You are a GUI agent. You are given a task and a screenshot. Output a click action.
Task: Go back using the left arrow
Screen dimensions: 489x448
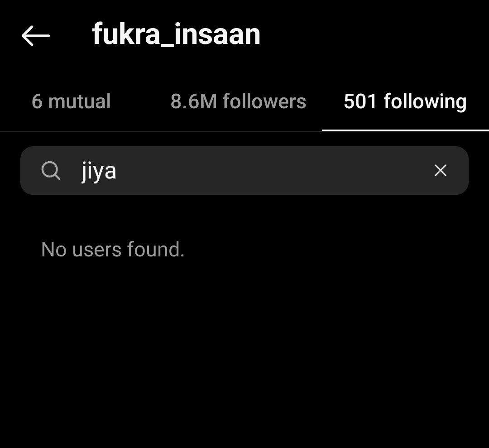[x=36, y=36]
